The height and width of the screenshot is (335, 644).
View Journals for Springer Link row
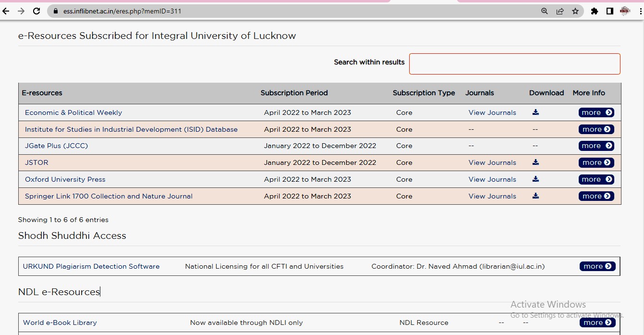coord(492,196)
